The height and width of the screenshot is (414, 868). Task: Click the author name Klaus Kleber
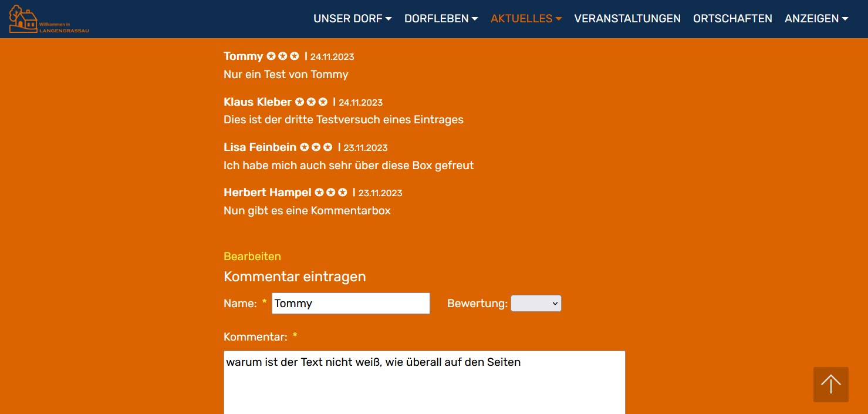[x=258, y=102]
